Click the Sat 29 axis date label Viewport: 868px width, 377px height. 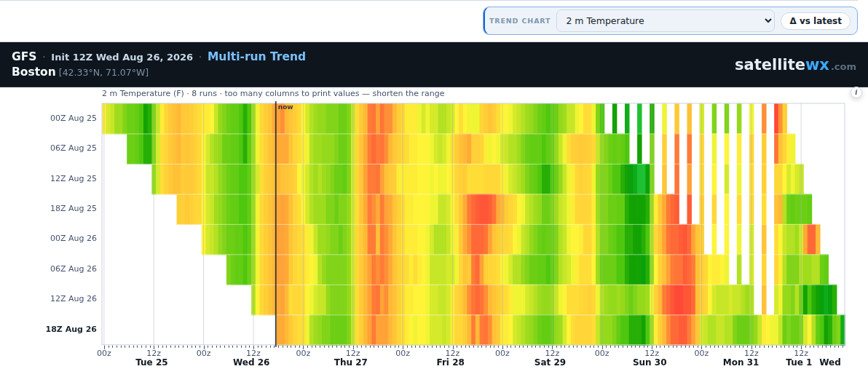[550, 362]
